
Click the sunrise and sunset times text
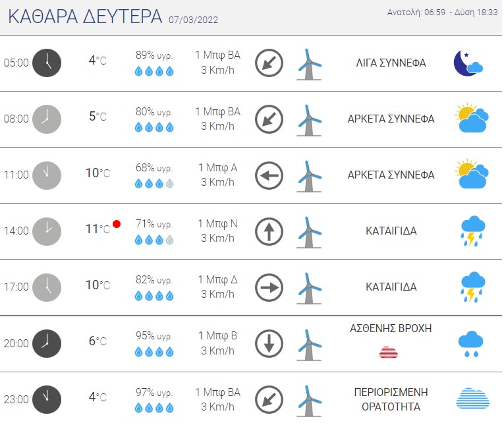(442, 13)
